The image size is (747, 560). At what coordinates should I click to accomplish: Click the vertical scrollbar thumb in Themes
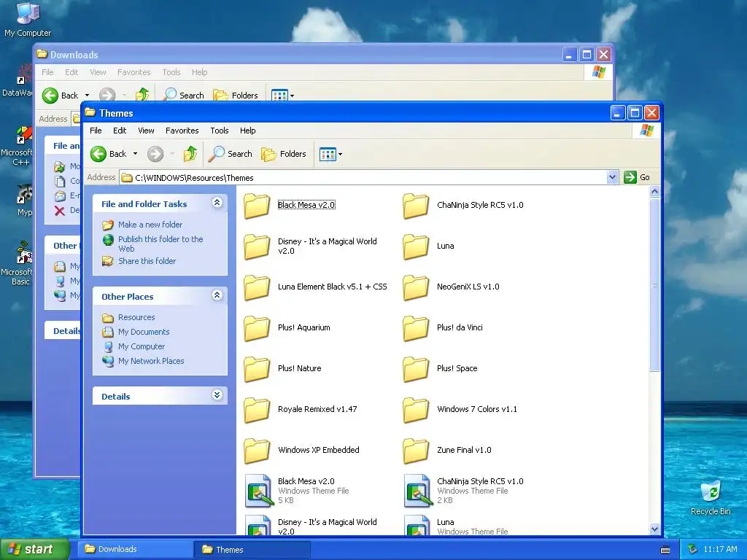coord(654,285)
